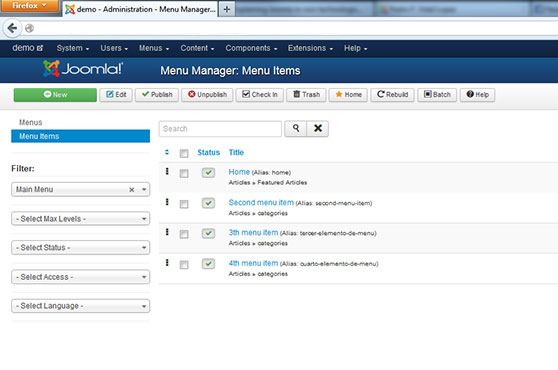Toggle published status of 4th menu item
The width and height of the screenshot is (558, 370).
pyautogui.click(x=208, y=264)
